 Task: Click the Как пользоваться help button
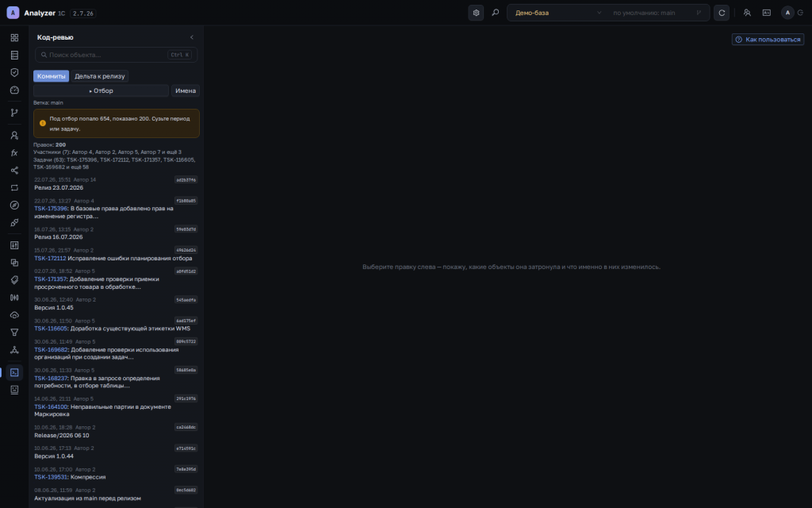click(x=768, y=40)
